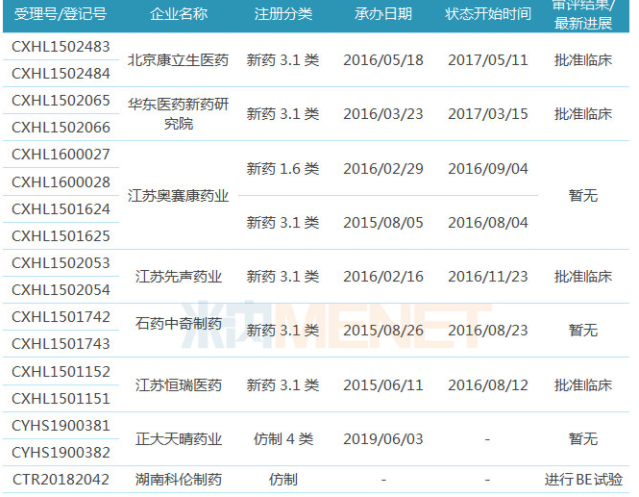This screenshot has width=639, height=497.
Task: Click 新药 3.1 类 in the 北京康立生医药 row
Action: point(283,60)
